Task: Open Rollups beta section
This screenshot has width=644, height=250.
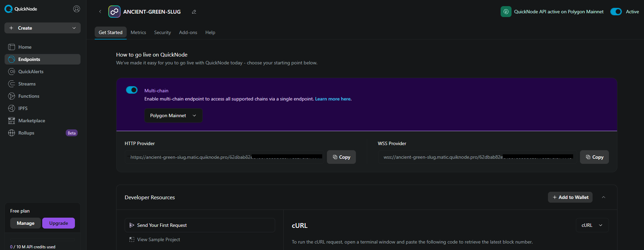Action: (26, 133)
